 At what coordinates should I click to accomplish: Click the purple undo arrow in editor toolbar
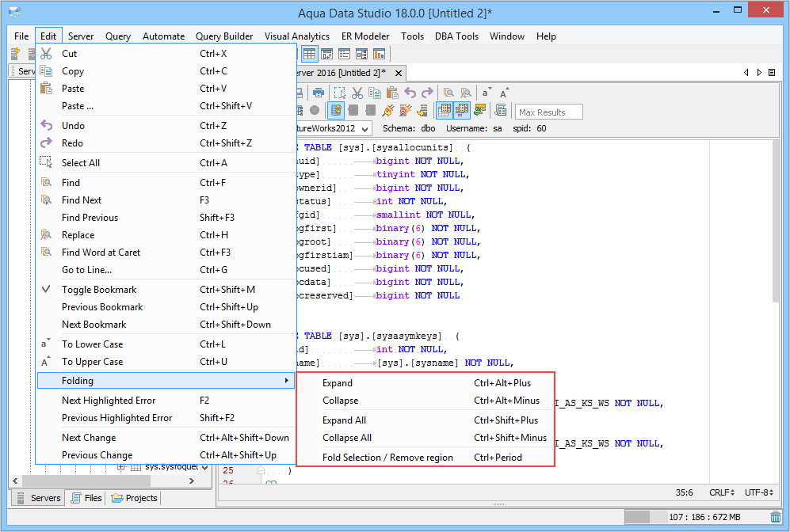pos(410,93)
